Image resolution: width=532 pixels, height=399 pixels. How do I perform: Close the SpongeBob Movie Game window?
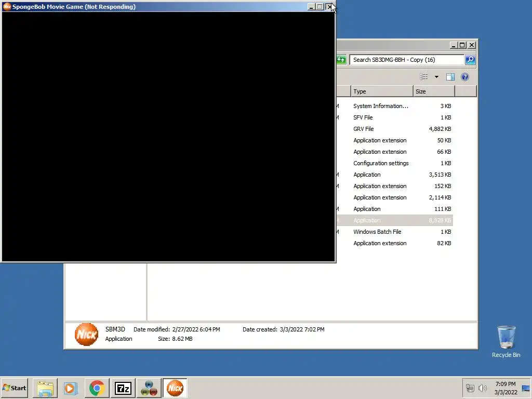(x=329, y=6)
